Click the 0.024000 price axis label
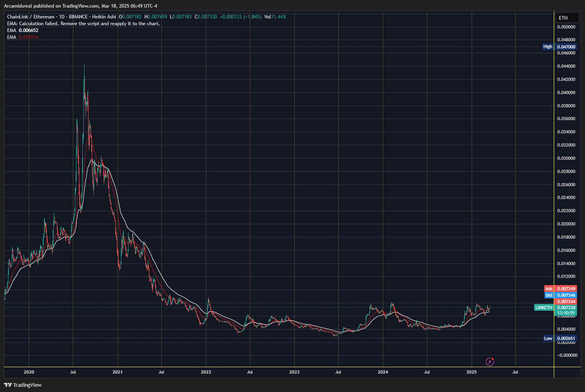The height and width of the screenshot is (392, 585). pyautogui.click(x=567, y=197)
